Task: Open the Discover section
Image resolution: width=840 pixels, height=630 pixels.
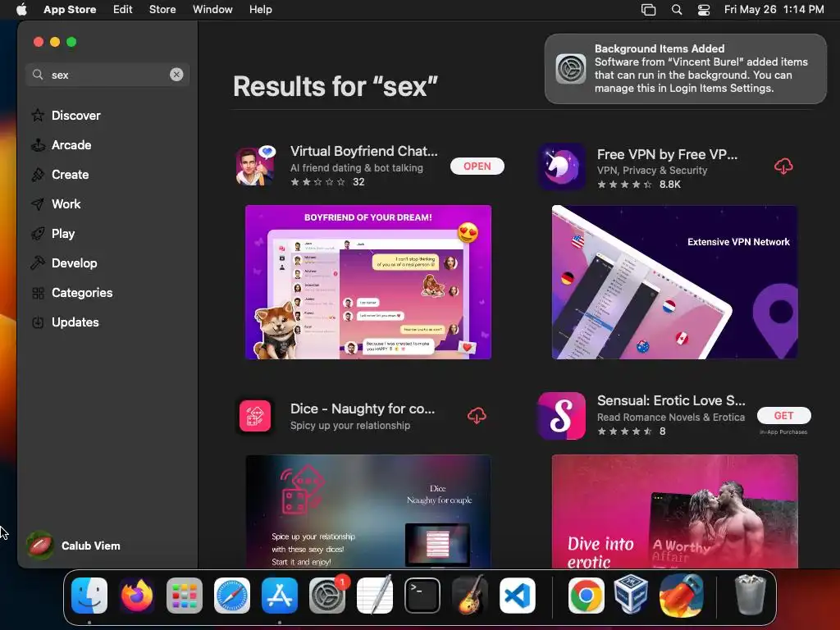Action: [x=76, y=115]
